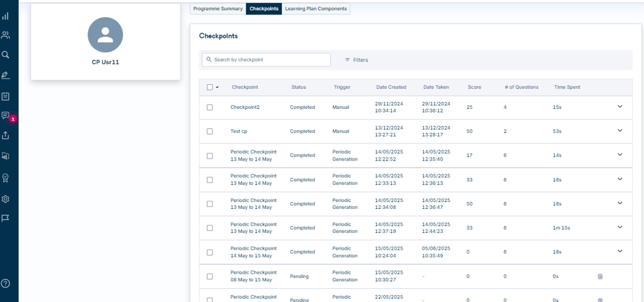Toggle the select-all checkbox in table header
Screen dimensions: 644x302
pos(210,87)
